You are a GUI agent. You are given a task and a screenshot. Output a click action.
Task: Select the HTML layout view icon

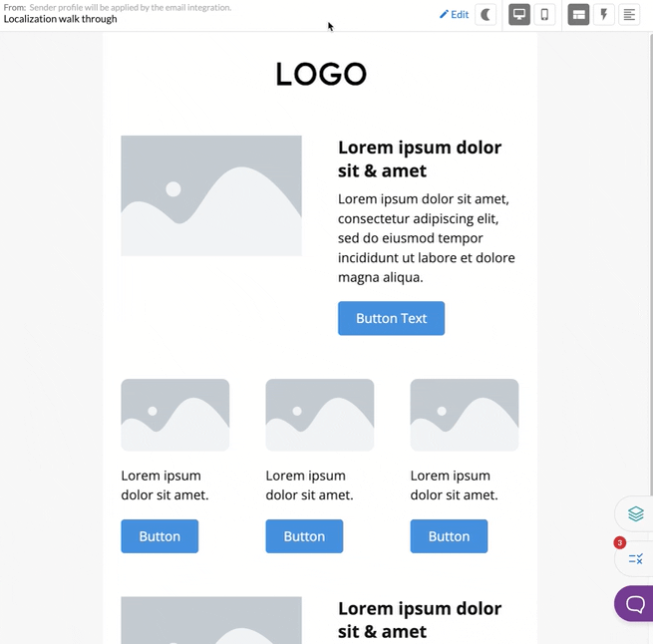578,15
